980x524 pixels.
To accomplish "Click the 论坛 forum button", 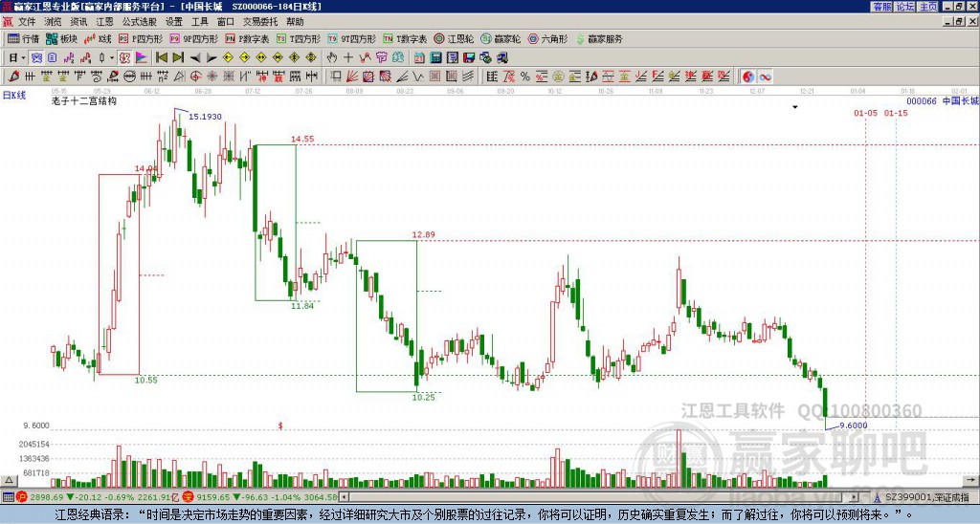I will pyautogui.click(x=905, y=7).
